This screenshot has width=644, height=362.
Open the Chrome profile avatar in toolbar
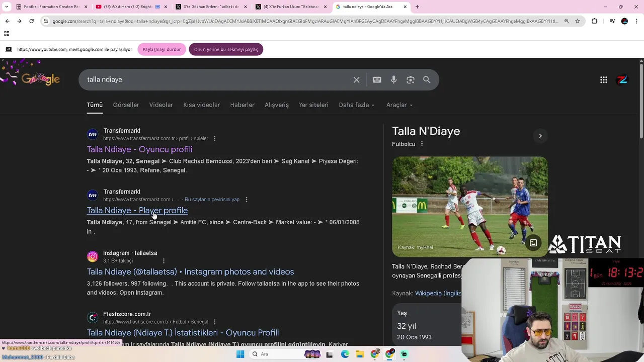[x=624, y=21]
